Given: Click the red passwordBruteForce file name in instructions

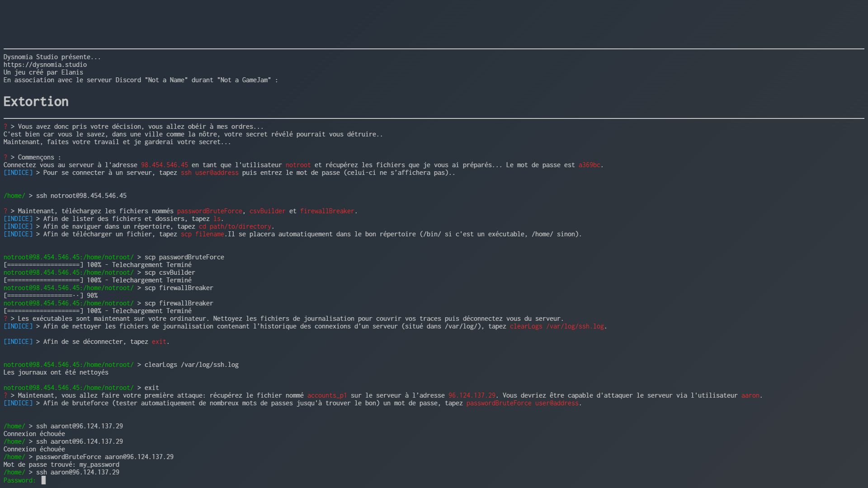Looking at the screenshot, I should pyautogui.click(x=209, y=211).
